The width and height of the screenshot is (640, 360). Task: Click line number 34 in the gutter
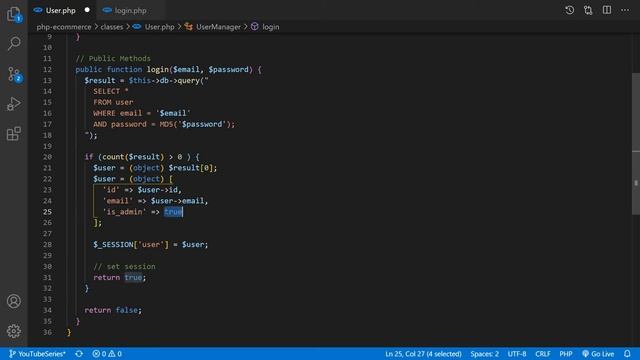pyautogui.click(x=47, y=310)
